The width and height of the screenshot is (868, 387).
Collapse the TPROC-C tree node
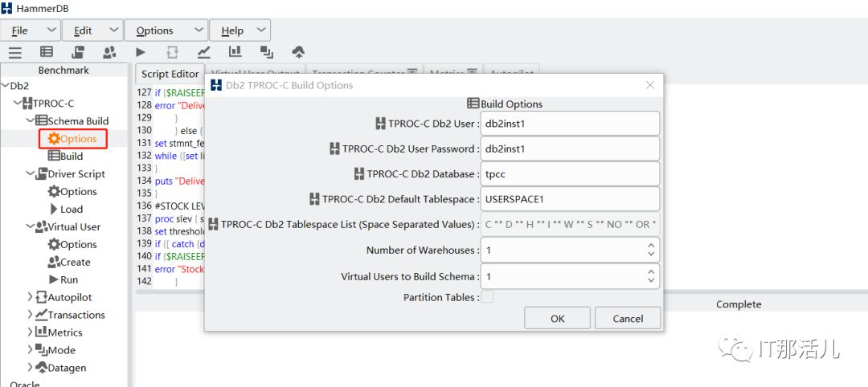[x=18, y=104]
